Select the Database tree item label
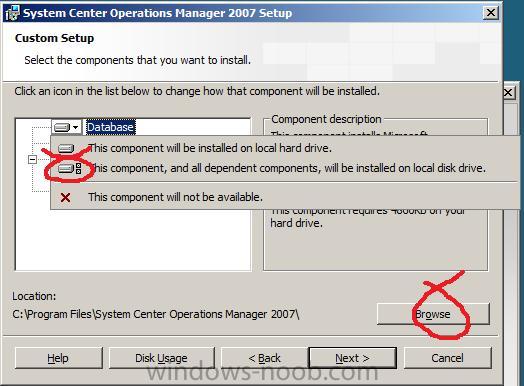Viewport: 524px width, 386px height. point(110,127)
